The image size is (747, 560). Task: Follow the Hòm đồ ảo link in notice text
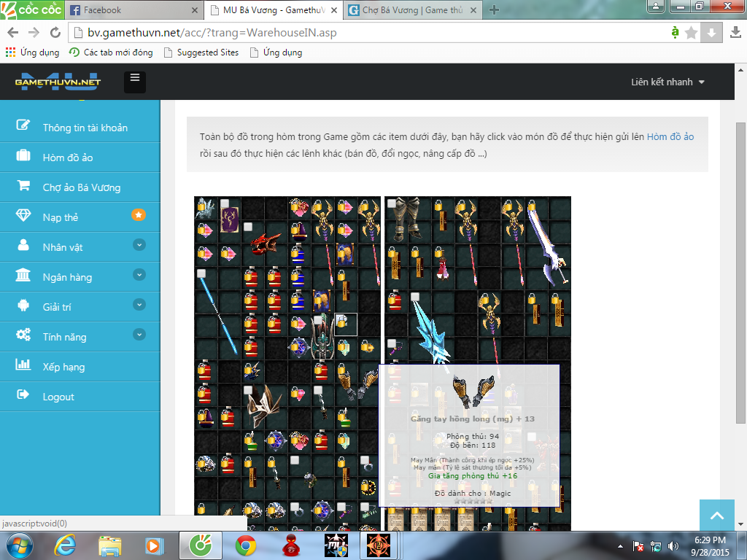coord(670,136)
